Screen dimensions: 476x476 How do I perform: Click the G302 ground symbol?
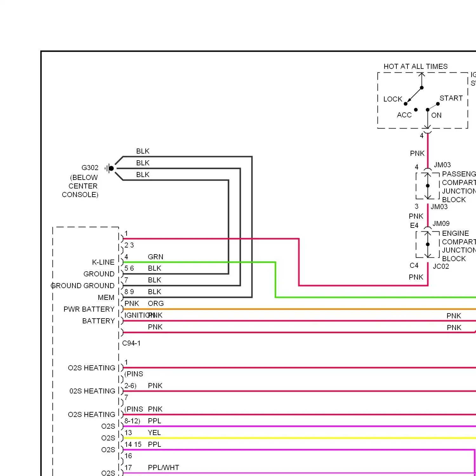[109, 168]
